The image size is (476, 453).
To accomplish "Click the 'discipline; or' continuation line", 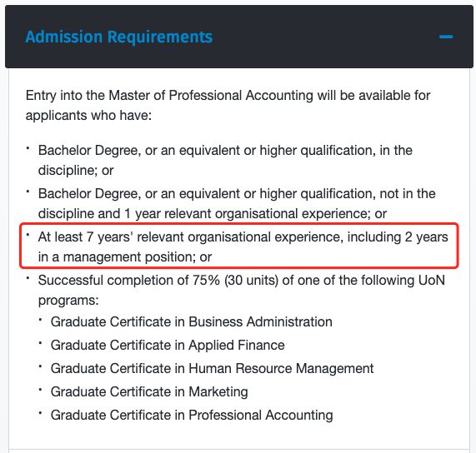I will 76,171.
